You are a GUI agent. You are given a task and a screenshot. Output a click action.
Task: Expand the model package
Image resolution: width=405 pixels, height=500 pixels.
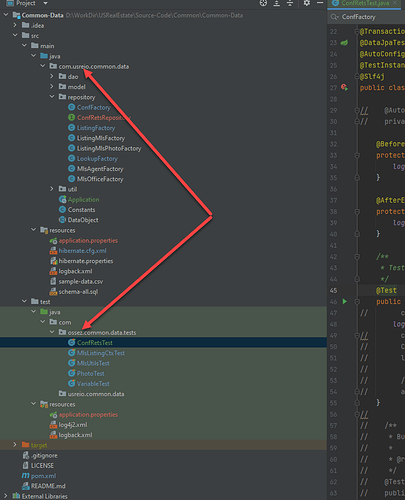click(52, 87)
